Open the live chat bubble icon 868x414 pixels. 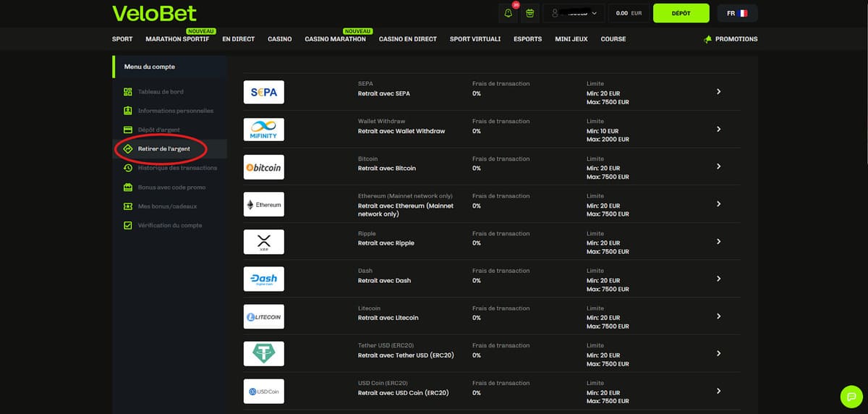[x=851, y=397]
